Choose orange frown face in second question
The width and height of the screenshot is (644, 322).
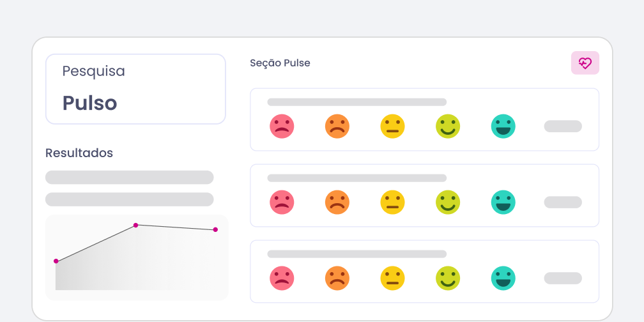coord(337,202)
